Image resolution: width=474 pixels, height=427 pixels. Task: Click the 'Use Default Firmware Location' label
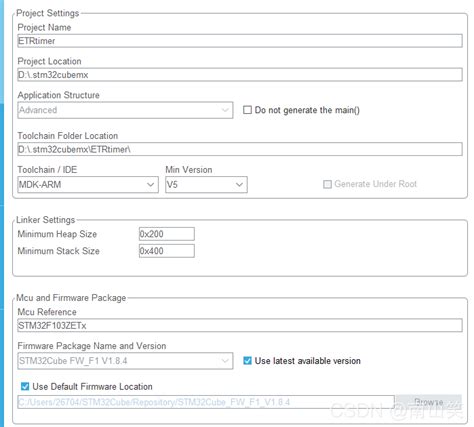92,387
